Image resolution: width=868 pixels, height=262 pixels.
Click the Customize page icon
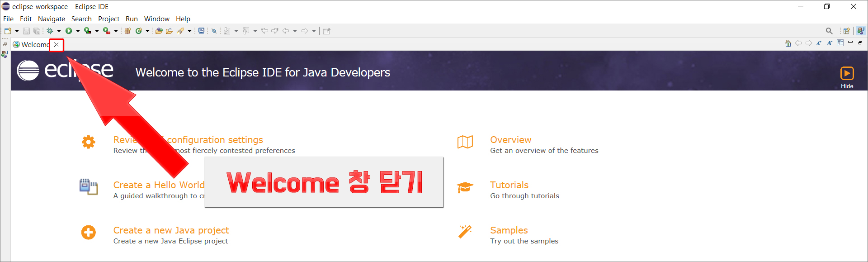click(840, 43)
